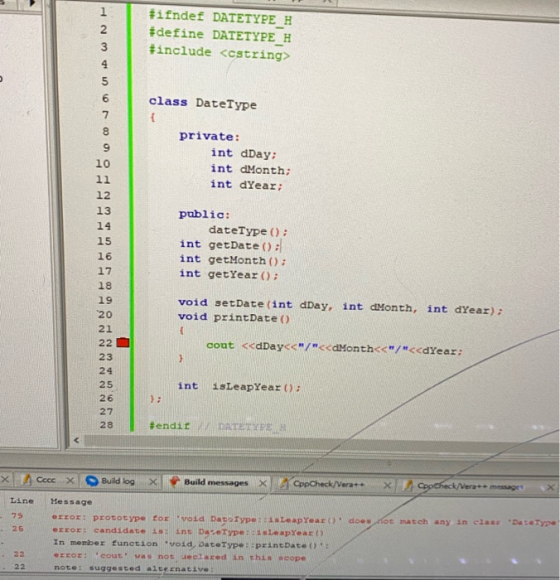560x580 pixels.
Task: Close the Build log tab
Action: click(x=153, y=482)
